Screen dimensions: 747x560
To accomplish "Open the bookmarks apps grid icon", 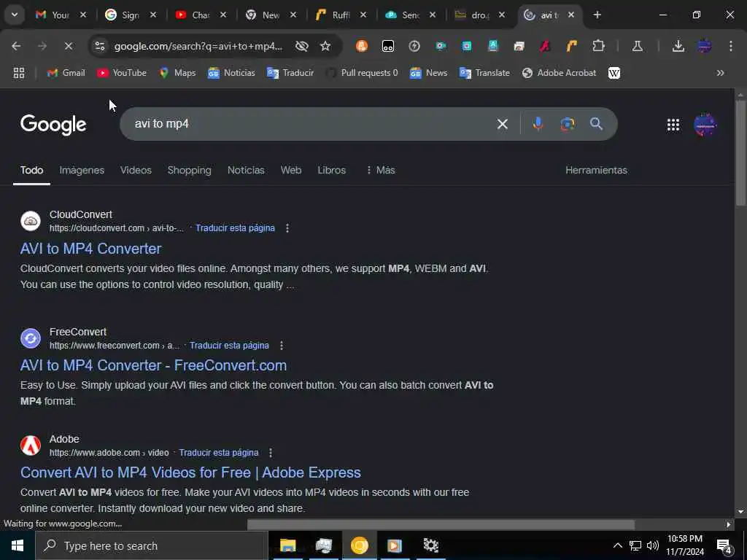I will coord(19,73).
